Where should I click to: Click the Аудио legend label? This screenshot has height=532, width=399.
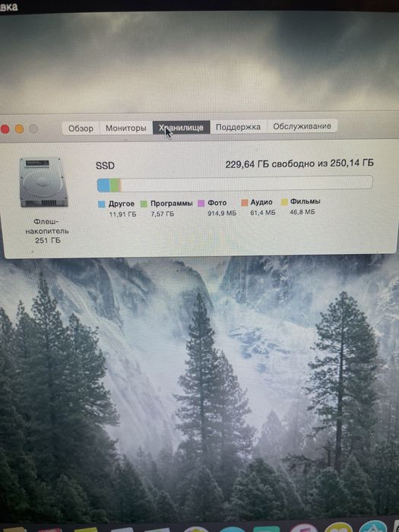pyautogui.click(x=261, y=202)
